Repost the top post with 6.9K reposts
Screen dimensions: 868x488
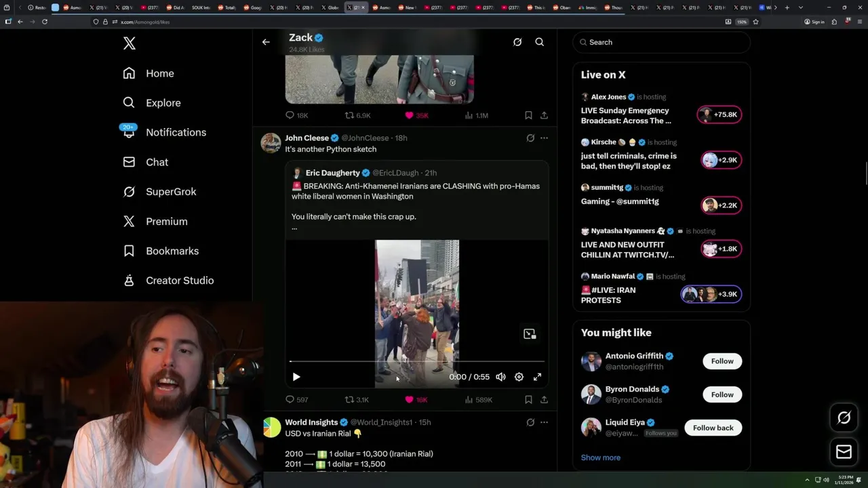(x=358, y=115)
